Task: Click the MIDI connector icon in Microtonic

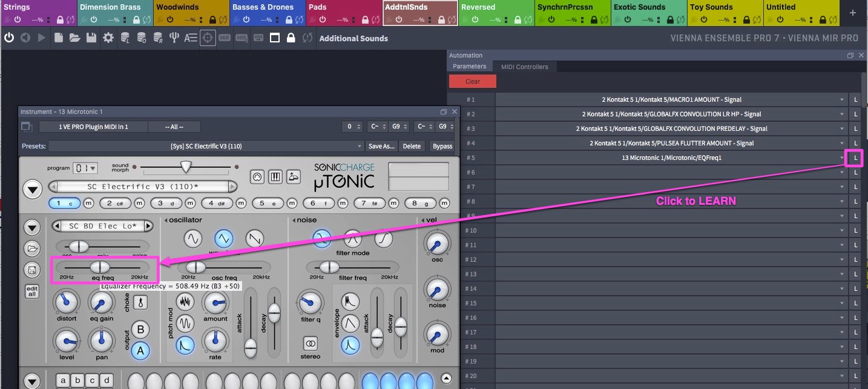Action: pos(258,176)
